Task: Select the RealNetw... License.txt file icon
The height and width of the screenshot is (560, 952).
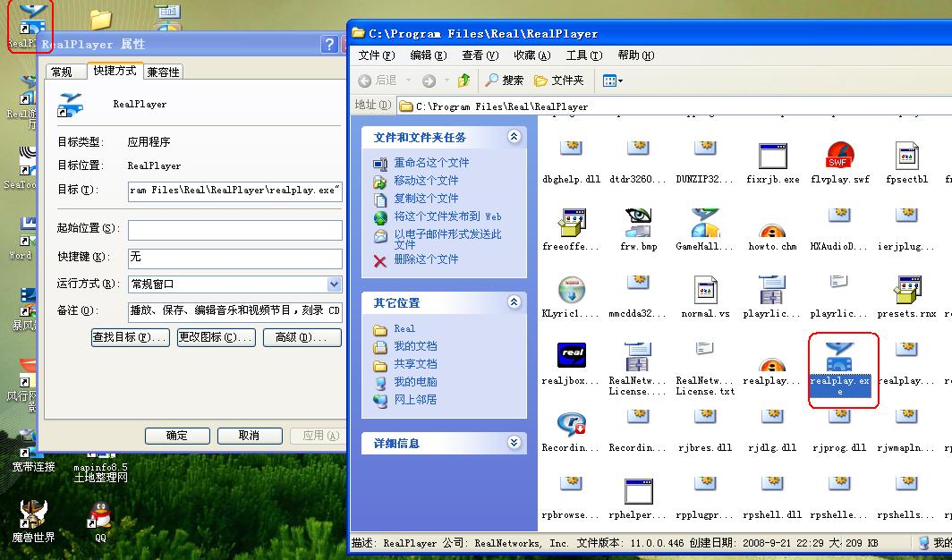Action: pos(705,349)
